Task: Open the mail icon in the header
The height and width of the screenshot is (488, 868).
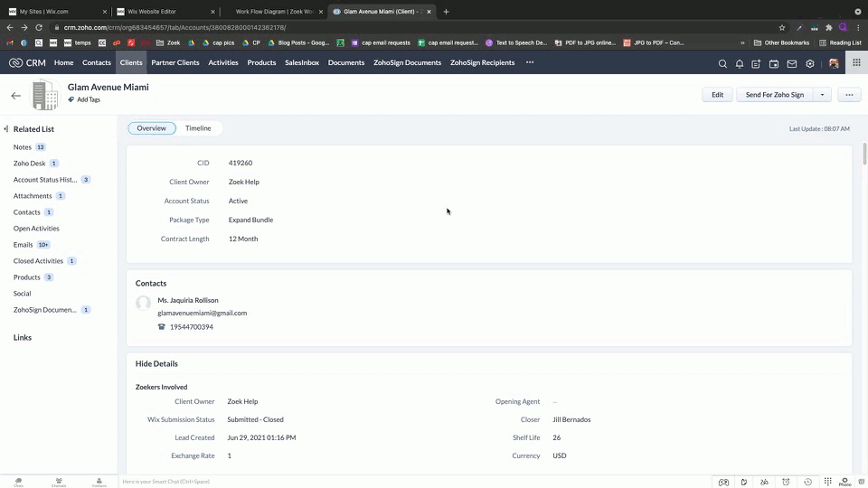Action: [x=792, y=63]
